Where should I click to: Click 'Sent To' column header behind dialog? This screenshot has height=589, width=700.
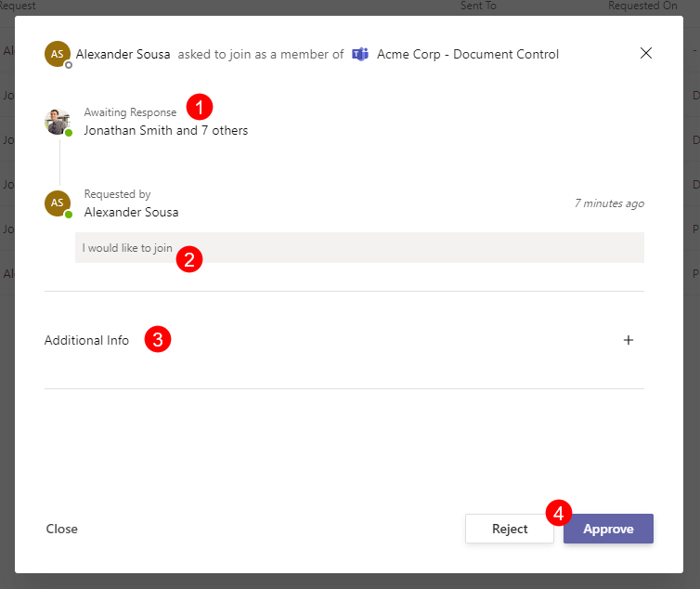coord(478,6)
